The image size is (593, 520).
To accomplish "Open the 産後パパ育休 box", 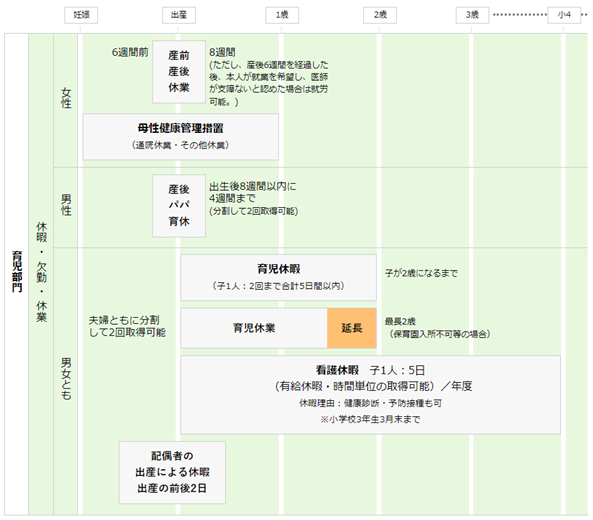I will coord(179,206).
